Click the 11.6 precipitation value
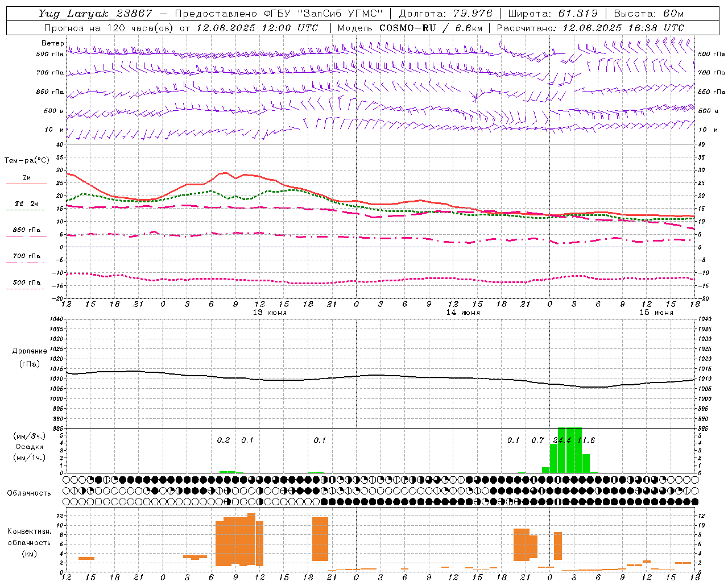 click(x=586, y=440)
